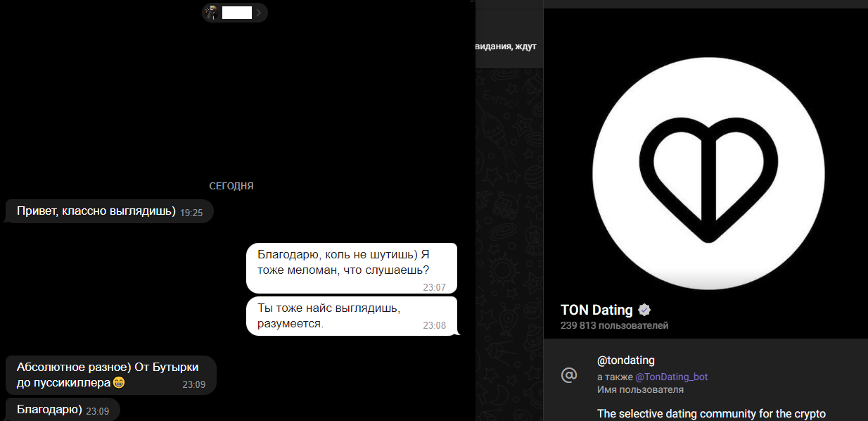868x421 pixels.
Task: Click the "TON Dating" channel title
Action: coord(596,310)
